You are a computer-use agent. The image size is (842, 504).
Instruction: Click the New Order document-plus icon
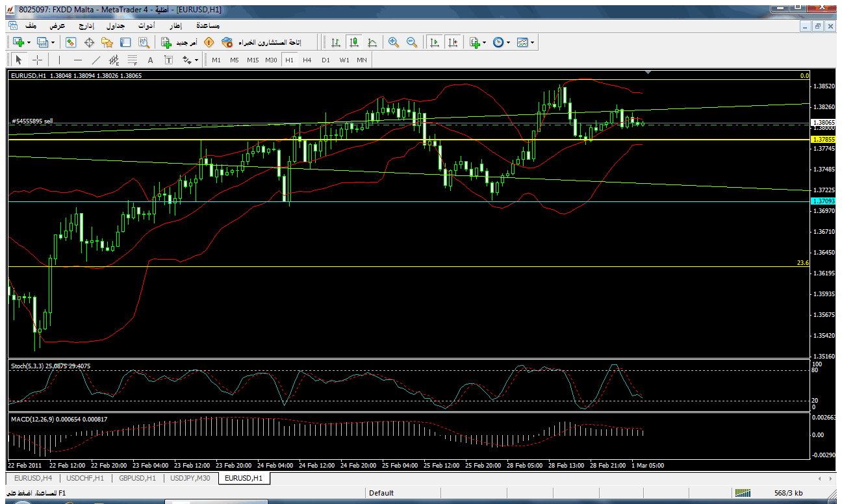pos(166,42)
